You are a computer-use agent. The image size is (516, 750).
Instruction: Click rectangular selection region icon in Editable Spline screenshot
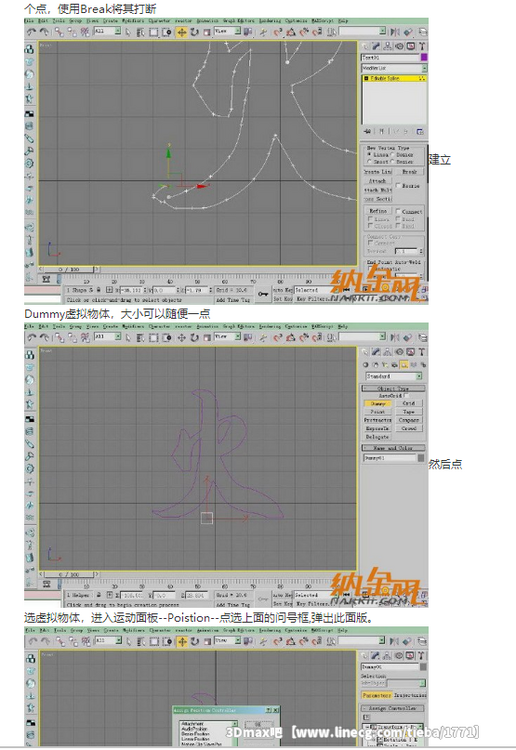pyautogui.click(x=154, y=32)
